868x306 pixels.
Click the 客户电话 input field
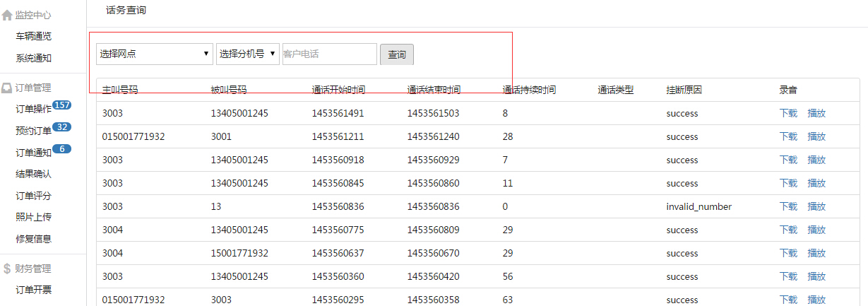329,54
